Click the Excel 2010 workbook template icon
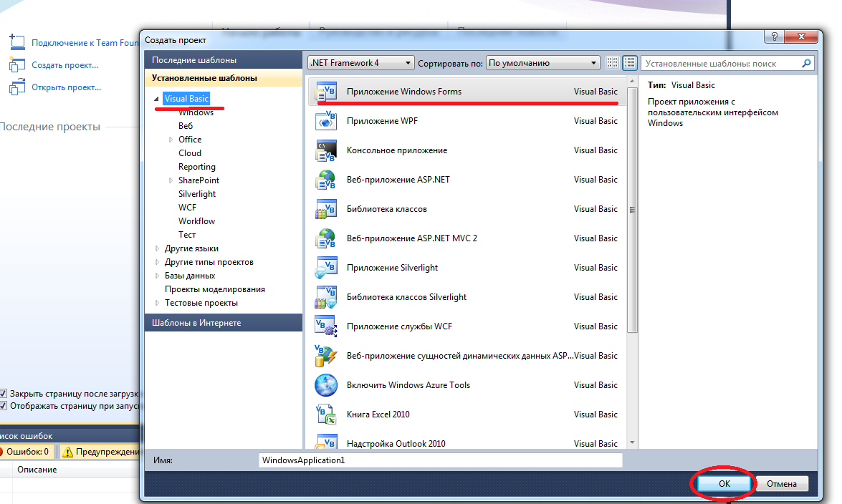 tap(326, 415)
